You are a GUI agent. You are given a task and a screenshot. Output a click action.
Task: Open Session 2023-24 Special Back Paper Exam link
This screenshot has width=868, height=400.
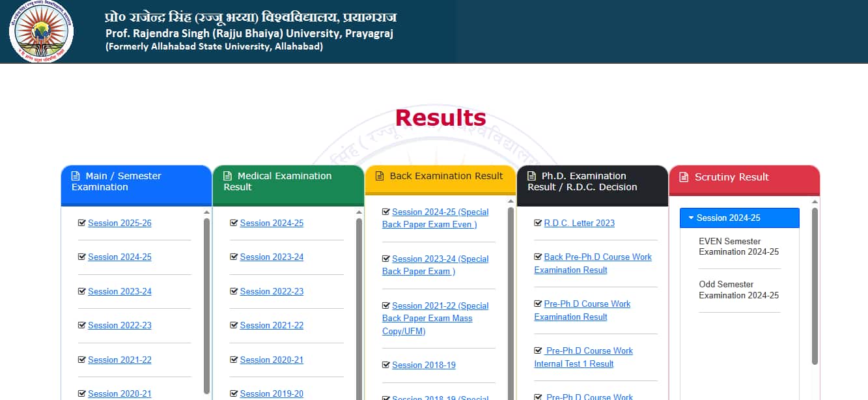[435, 265]
